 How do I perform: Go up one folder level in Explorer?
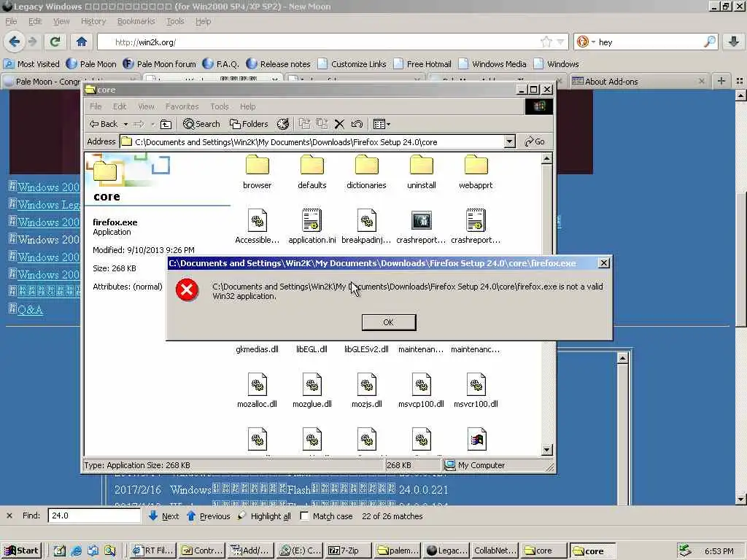pyautogui.click(x=166, y=124)
